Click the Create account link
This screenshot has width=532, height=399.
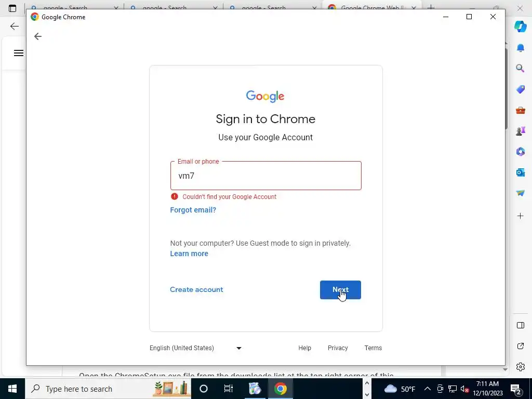[196, 290]
